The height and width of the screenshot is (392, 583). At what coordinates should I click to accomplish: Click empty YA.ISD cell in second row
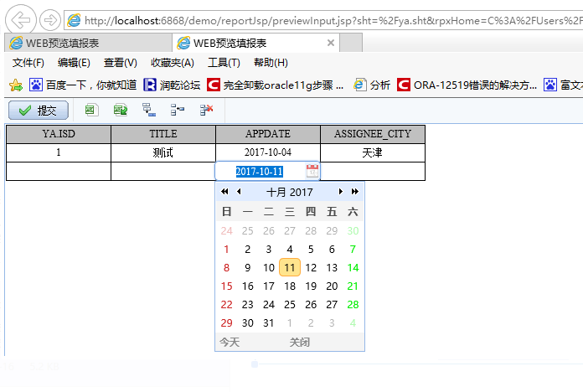(x=59, y=172)
